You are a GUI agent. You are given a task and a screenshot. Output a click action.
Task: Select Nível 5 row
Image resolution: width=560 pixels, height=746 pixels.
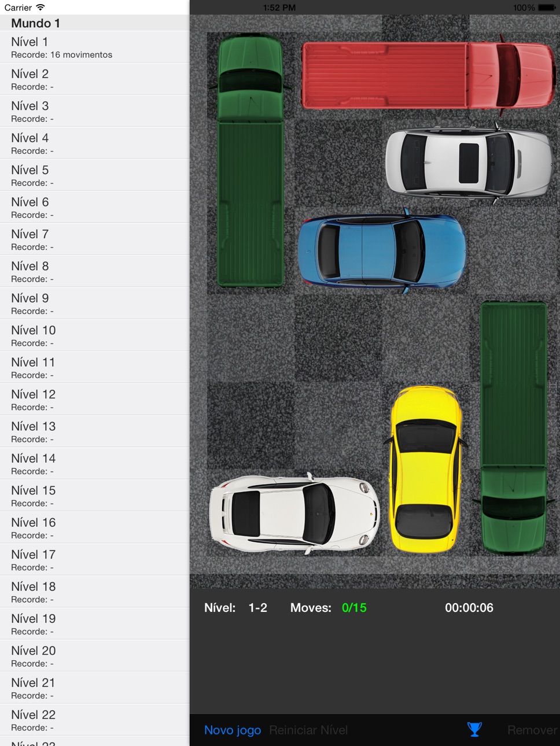point(94,175)
